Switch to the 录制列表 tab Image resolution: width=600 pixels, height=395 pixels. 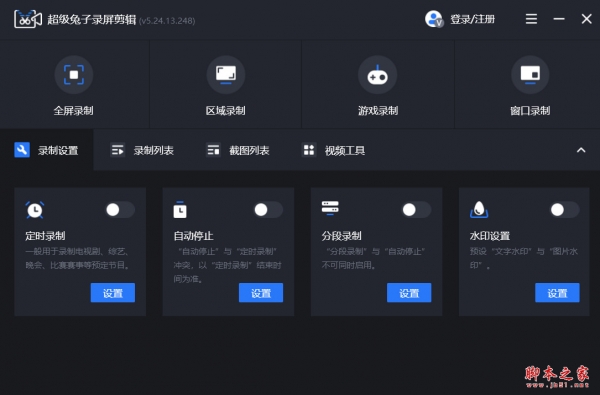tap(142, 150)
